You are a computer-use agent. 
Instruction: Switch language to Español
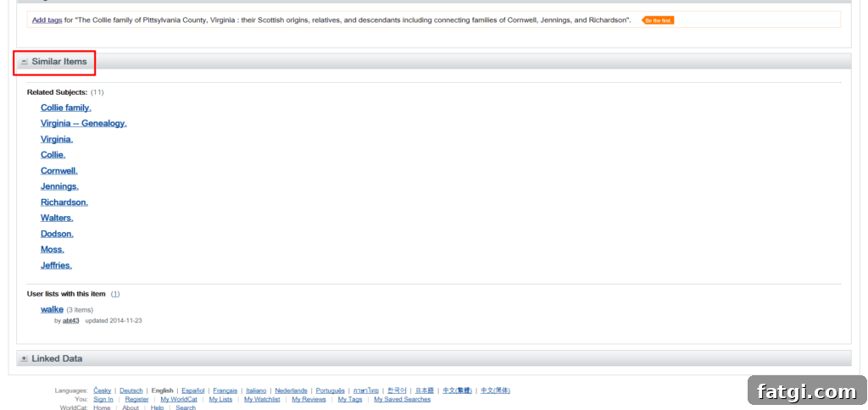[192, 391]
